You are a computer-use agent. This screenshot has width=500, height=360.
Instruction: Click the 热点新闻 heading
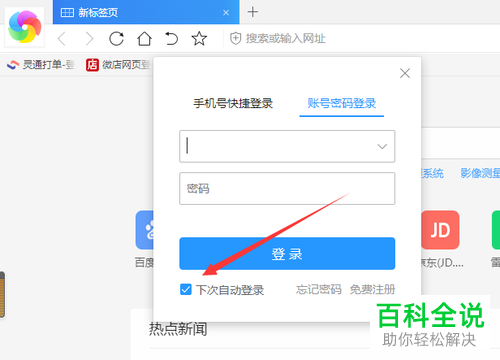[x=178, y=329]
